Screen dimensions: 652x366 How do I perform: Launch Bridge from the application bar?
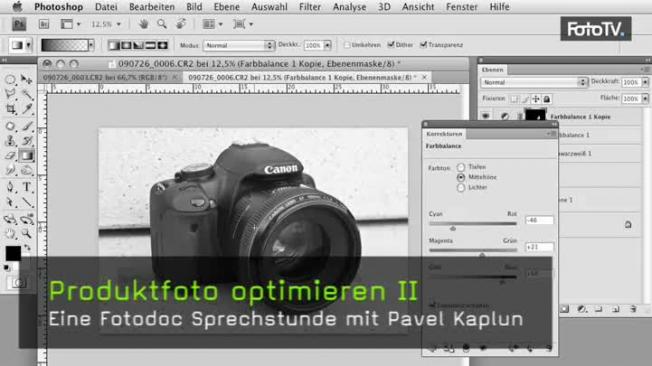44,24
